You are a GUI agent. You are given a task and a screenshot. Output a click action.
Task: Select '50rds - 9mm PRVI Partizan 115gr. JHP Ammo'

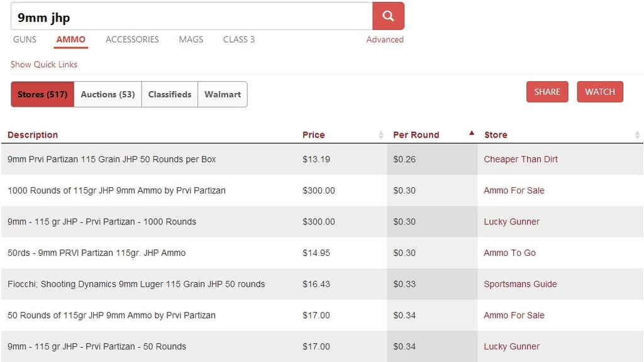[96, 253]
